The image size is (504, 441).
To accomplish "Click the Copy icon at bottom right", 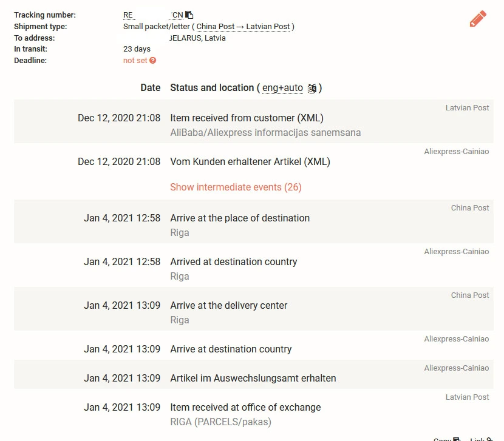I will click(x=457, y=439).
